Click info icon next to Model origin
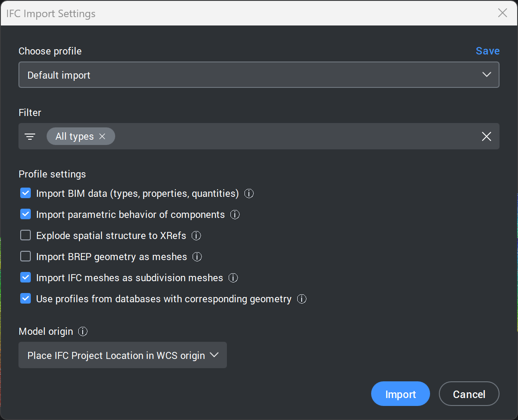Viewport: 518px width, 420px height. [83, 331]
